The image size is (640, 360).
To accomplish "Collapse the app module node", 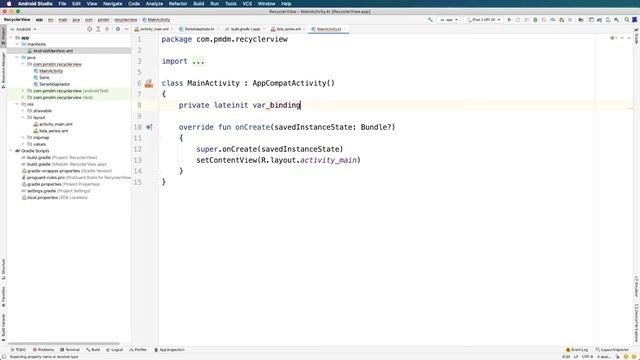I will (11, 38).
